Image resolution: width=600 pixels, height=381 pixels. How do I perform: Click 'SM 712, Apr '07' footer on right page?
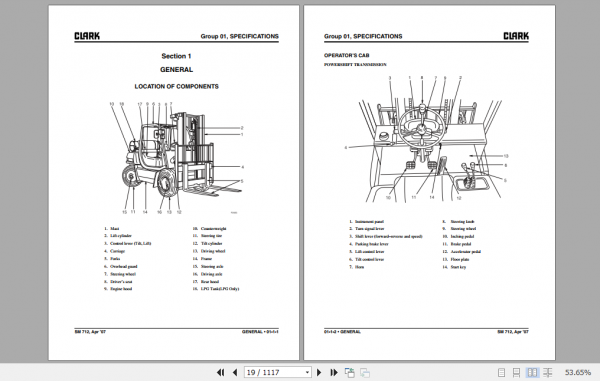tap(513, 332)
